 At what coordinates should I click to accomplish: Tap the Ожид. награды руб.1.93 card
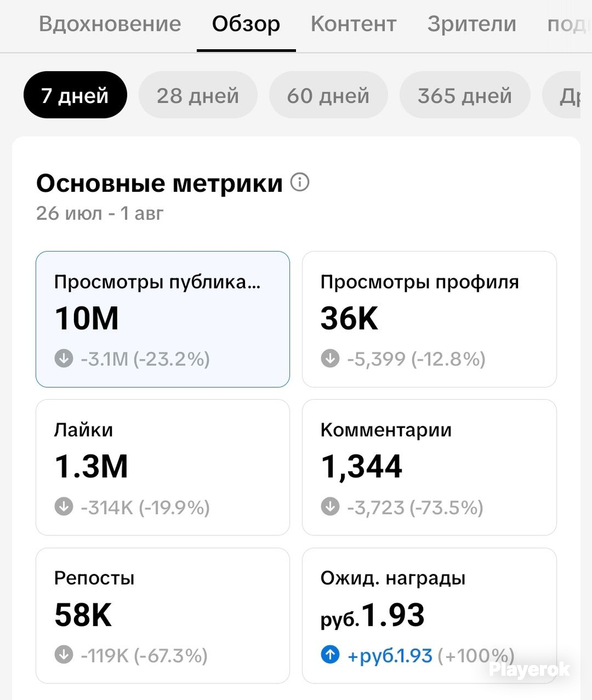[429, 616]
